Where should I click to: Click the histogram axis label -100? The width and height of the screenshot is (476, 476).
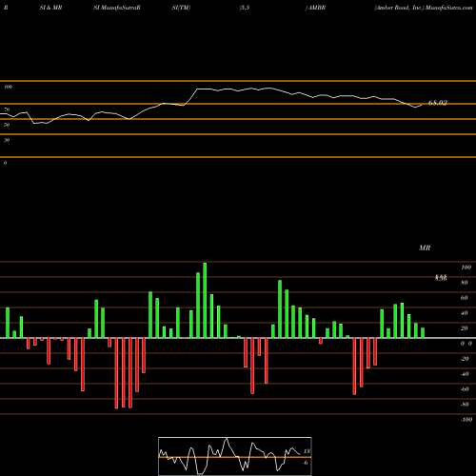pos(466,420)
